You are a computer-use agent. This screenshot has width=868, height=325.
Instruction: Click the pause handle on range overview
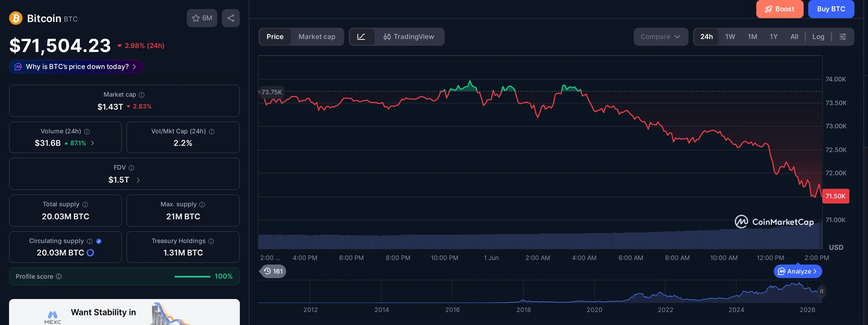(821, 291)
